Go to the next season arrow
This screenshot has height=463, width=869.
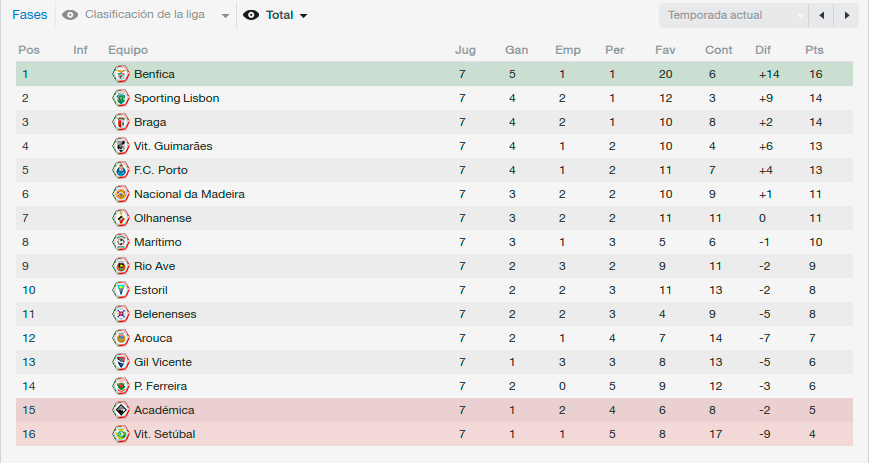846,16
